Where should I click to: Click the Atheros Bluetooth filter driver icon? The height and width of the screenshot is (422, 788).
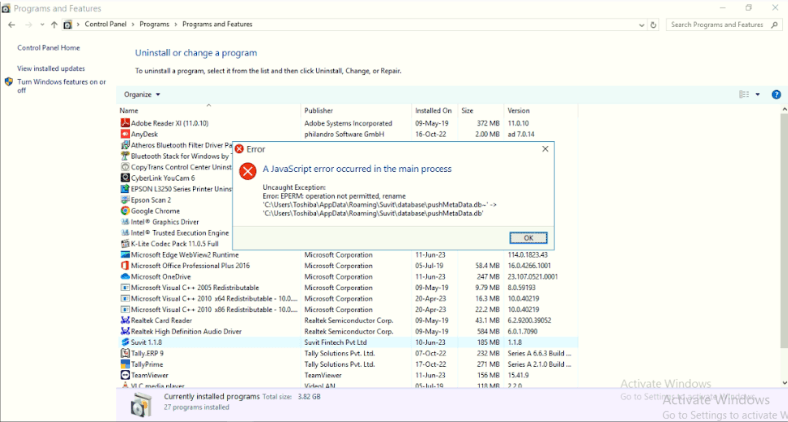(x=125, y=145)
